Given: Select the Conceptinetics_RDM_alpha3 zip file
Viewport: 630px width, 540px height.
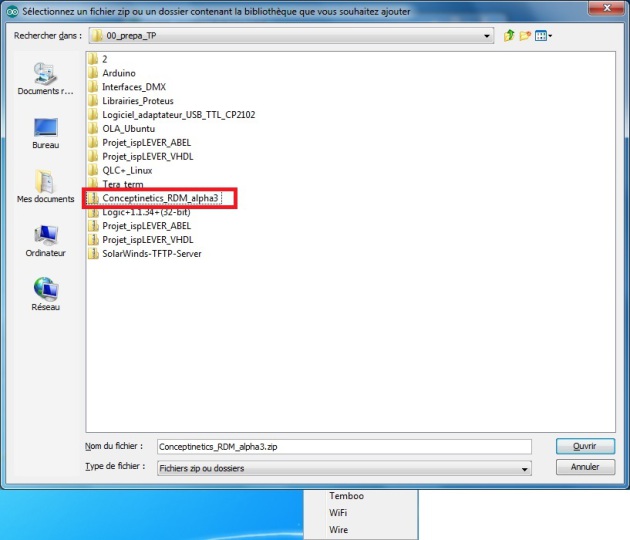Looking at the screenshot, I should tap(159, 199).
